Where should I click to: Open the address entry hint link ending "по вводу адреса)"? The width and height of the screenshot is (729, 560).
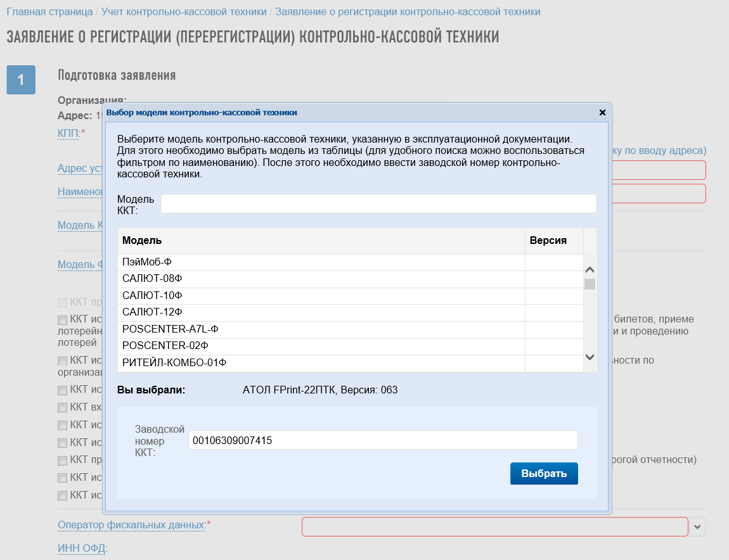point(659,151)
